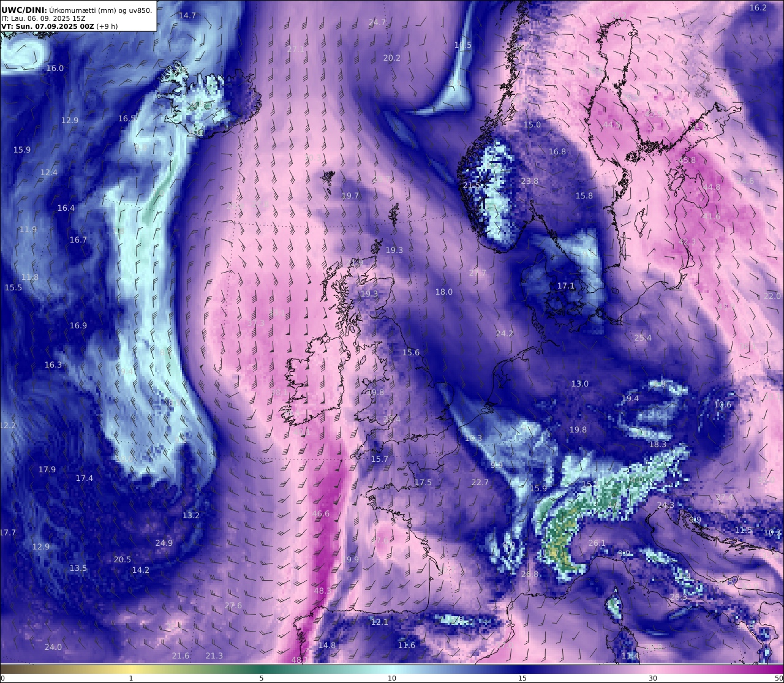Click the map value 13.0
Image resolution: width=784 pixels, height=683 pixels.
[x=580, y=383]
